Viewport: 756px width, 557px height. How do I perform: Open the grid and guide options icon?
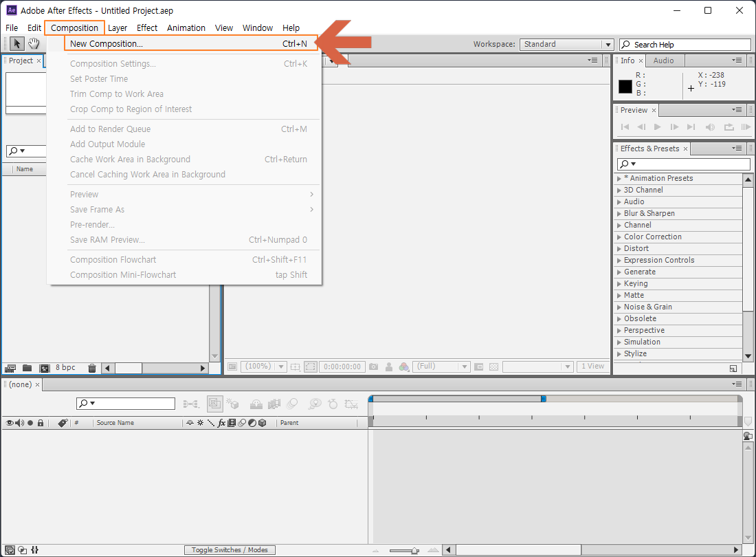(x=295, y=367)
